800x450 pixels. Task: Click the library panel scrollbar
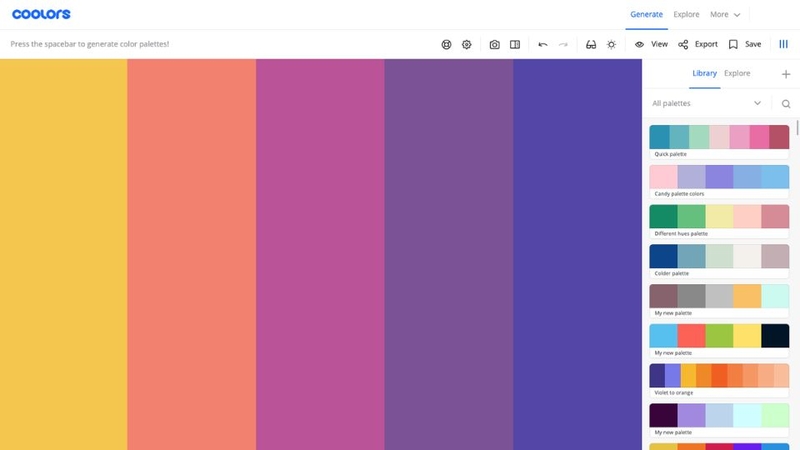pyautogui.click(x=797, y=128)
